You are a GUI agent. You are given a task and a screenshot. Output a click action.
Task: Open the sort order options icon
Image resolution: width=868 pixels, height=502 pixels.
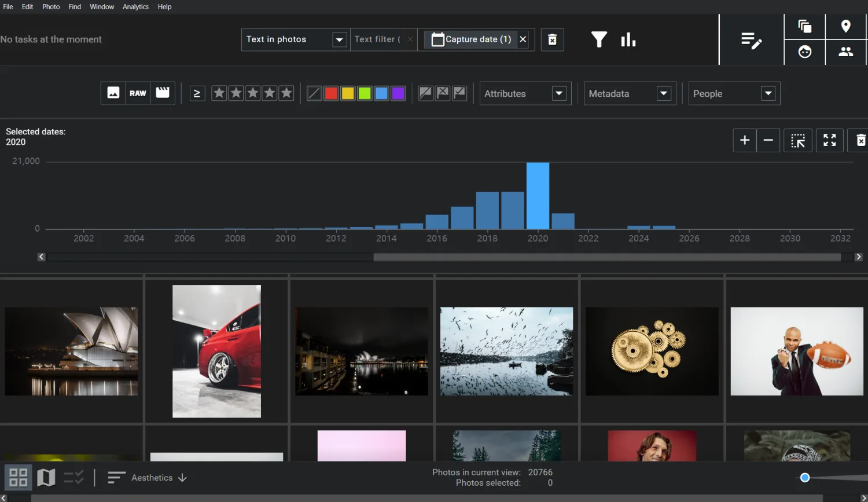point(116,478)
